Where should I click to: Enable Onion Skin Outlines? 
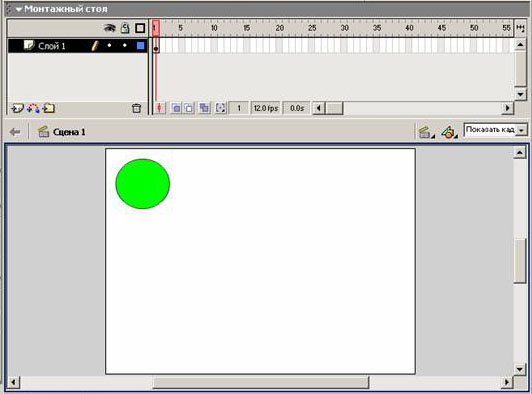(x=188, y=108)
